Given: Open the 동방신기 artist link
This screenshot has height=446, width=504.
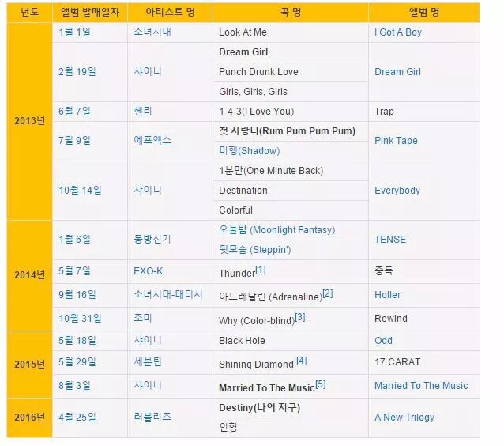Looking at the screenshot, I should click(x=152, y=239).
